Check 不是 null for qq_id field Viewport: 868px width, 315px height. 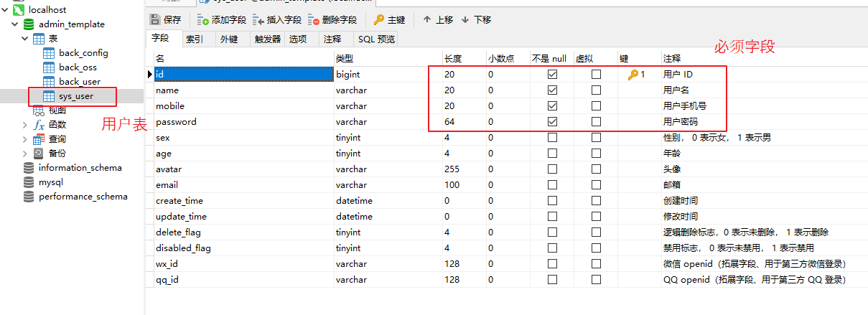coord(552,280)
